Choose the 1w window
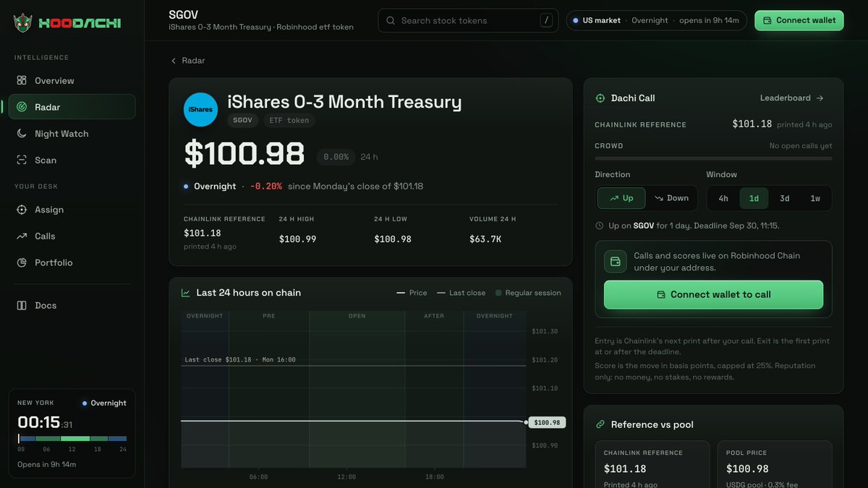868x488 pixels. pos(815,198)
